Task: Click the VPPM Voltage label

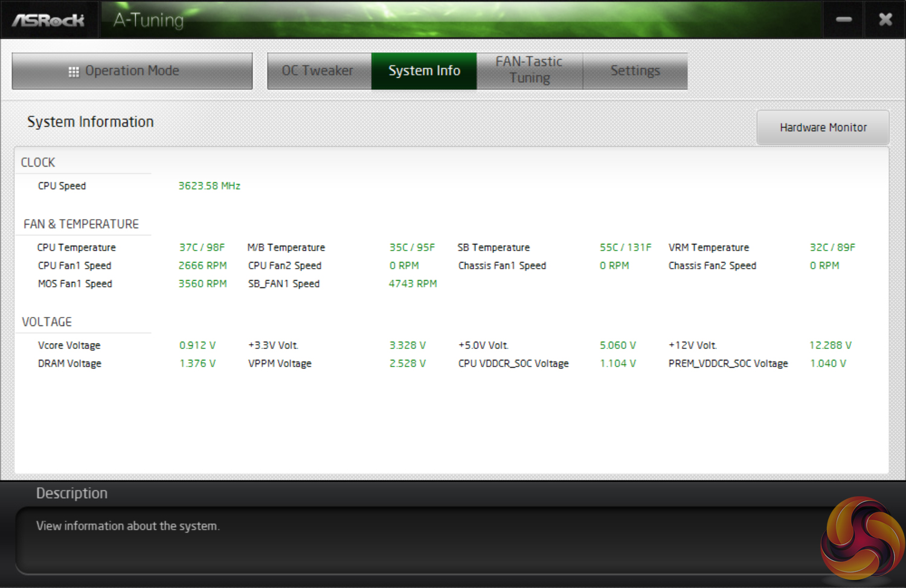Action: (280, 363)
